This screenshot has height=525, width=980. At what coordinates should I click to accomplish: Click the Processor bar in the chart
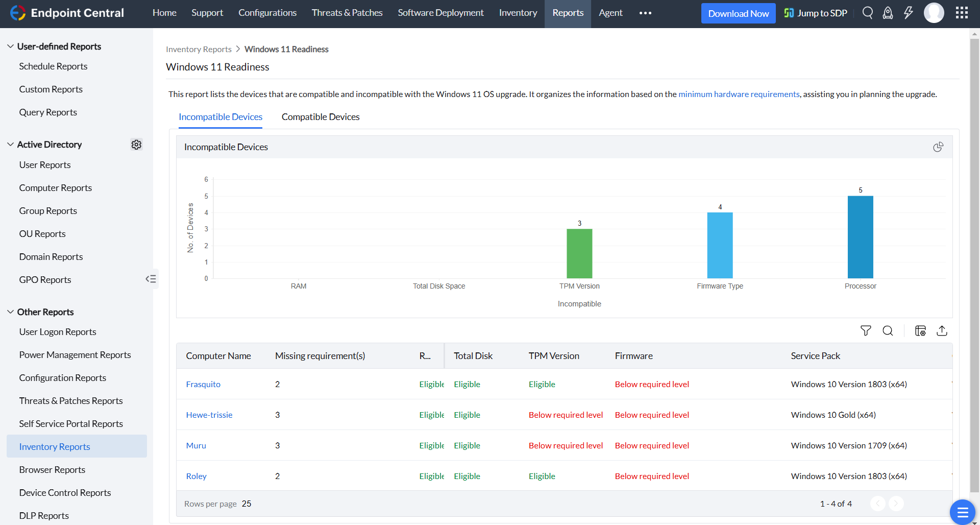coord(860,237)
